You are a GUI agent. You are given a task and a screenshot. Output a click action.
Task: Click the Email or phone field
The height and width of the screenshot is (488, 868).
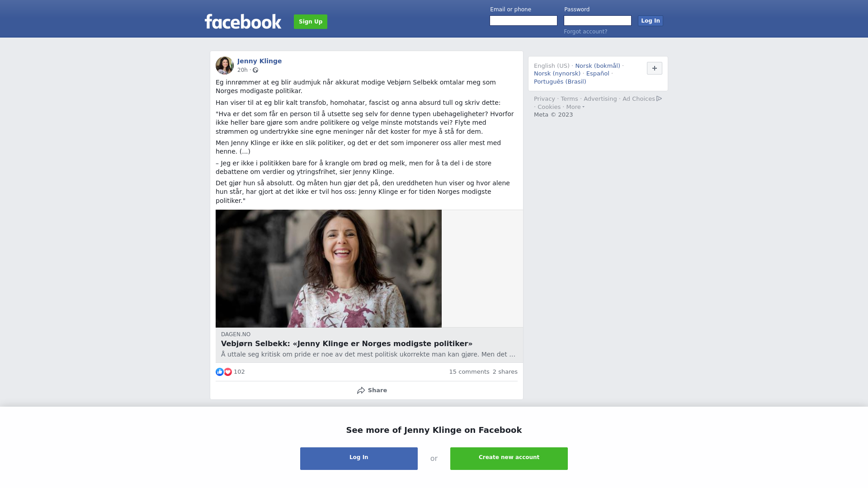pyautogui.click(x=524, y=21)
